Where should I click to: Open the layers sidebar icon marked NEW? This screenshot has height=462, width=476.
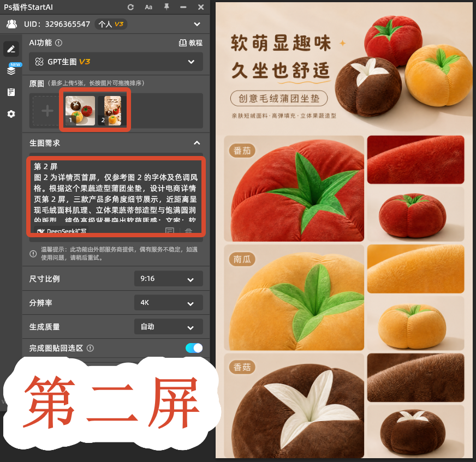click(11, 70)
